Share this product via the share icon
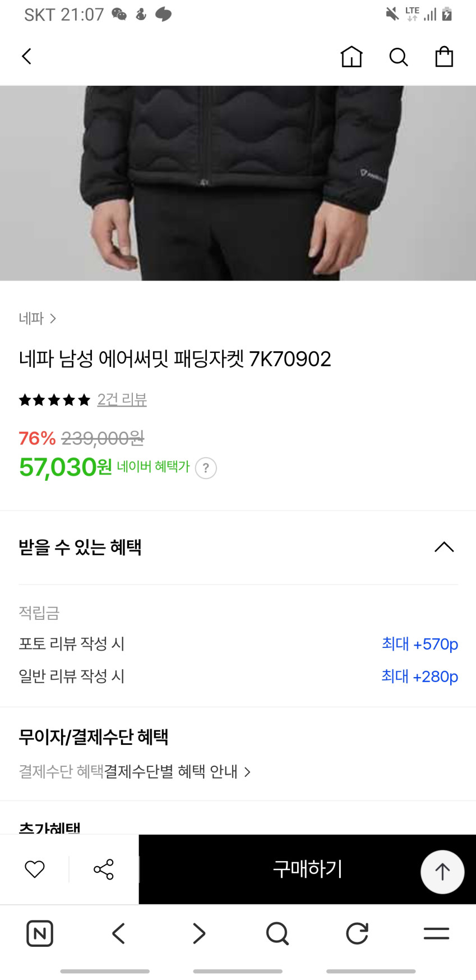The image size is (476, 980). coord(104,869)
